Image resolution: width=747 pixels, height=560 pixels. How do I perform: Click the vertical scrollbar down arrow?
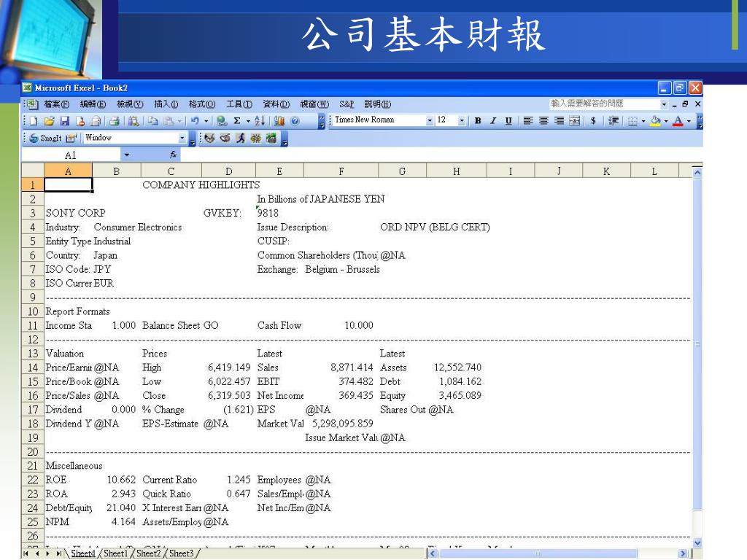tap(697, 542)
